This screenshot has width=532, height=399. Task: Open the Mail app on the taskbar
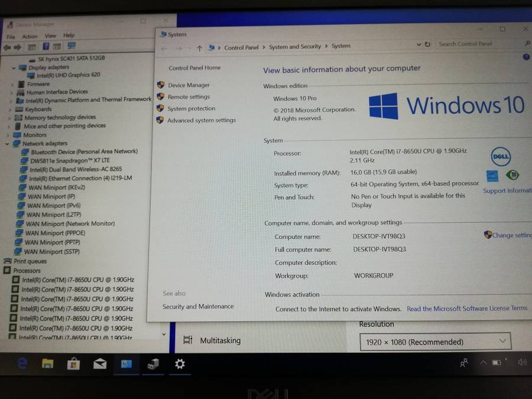pos(100,364)
